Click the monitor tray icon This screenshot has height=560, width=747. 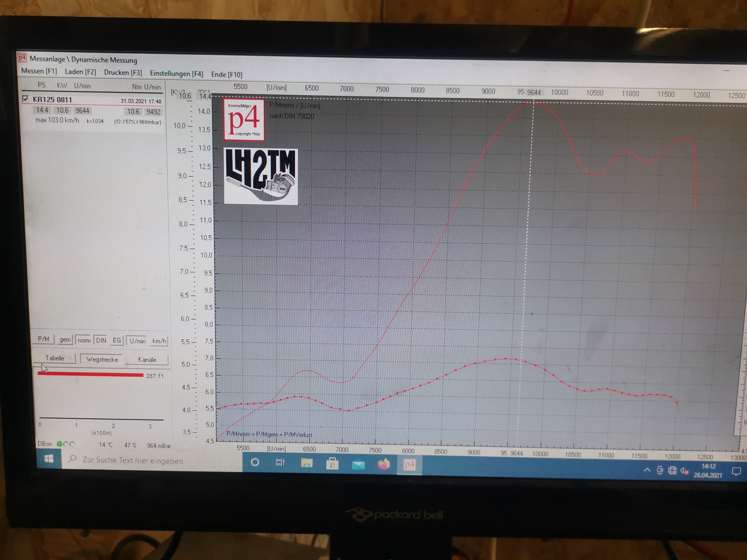click(660, 470)
